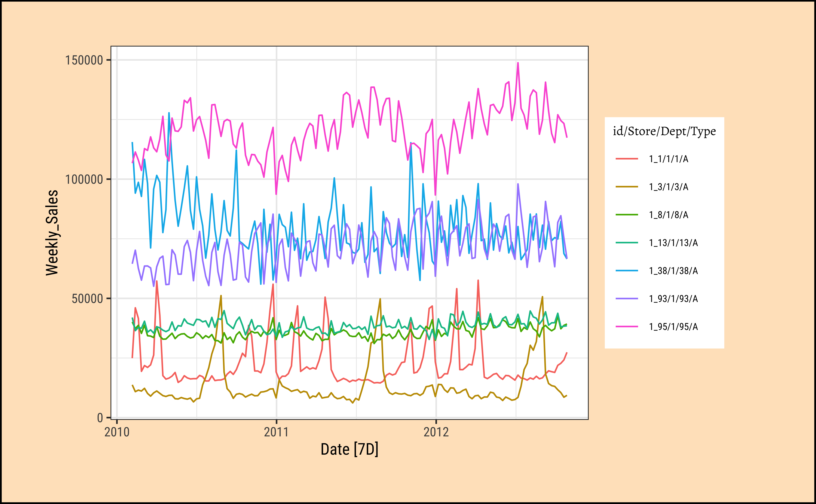Screen dimensions: 816x504
Task: Click the 2010 x-axis tick label
Action: (x=117, y=432)
